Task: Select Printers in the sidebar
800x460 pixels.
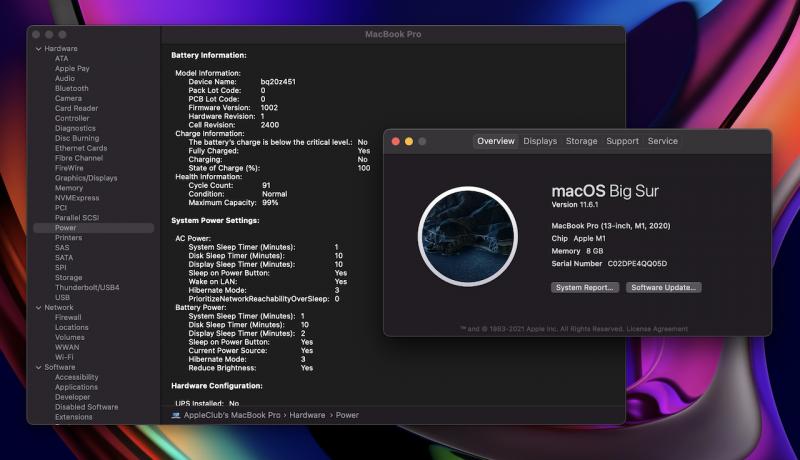Action: coord(68,238)
